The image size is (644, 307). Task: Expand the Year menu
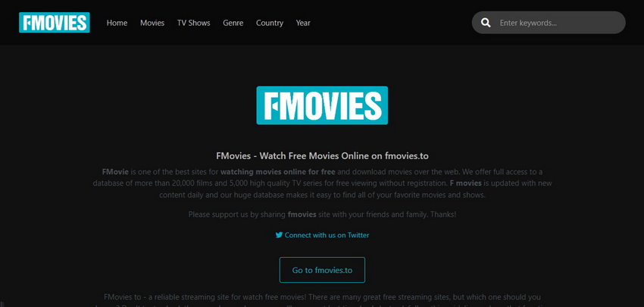point(303,23)
